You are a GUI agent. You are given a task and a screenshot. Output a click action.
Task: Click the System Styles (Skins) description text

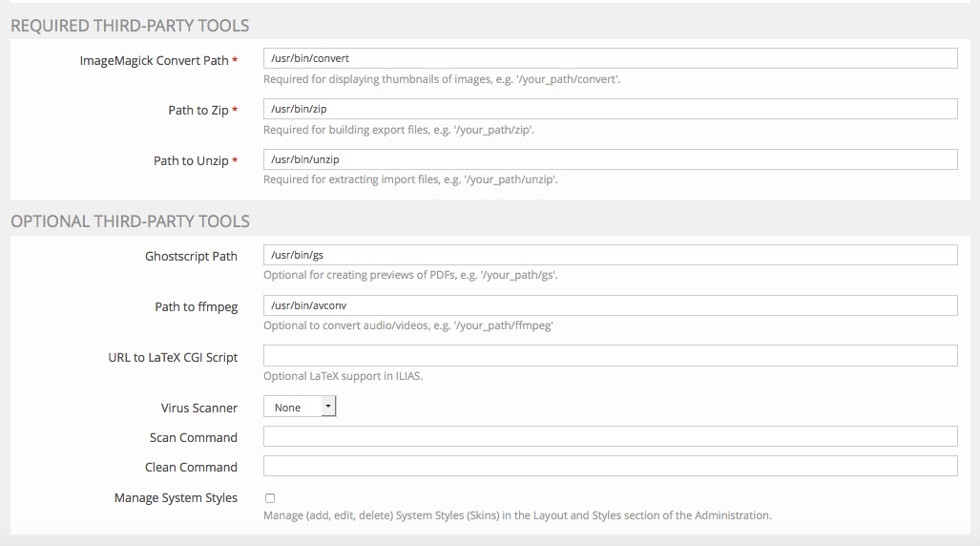pos(516,515)
